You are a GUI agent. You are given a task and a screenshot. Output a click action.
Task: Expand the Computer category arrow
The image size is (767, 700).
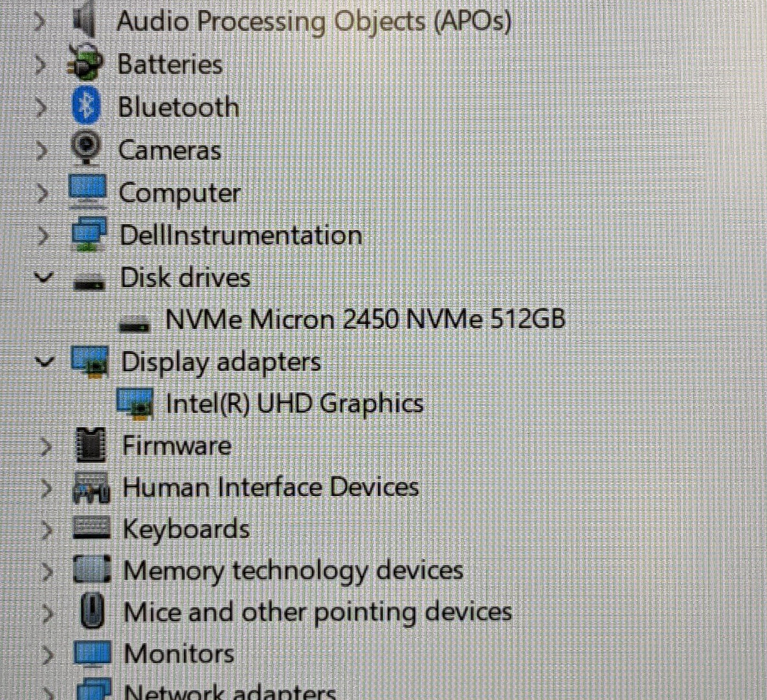pos(42,193)
